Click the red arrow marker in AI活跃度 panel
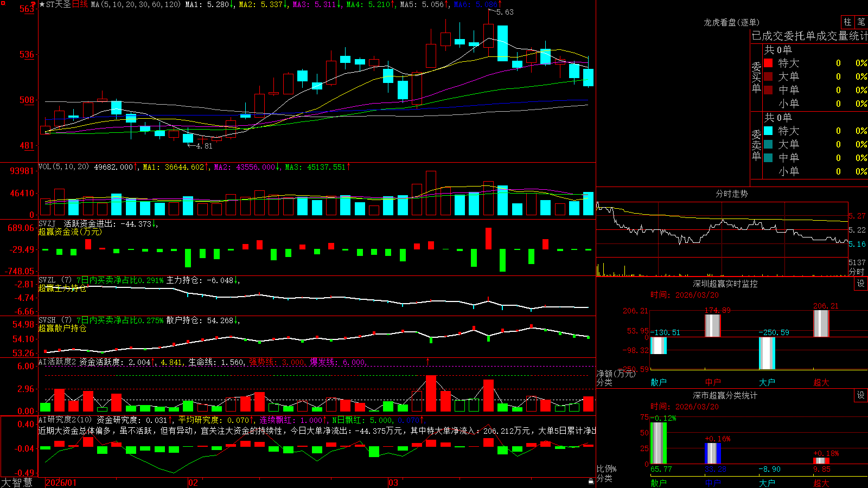This screenshot has width=868, height=488. (428, 361)
